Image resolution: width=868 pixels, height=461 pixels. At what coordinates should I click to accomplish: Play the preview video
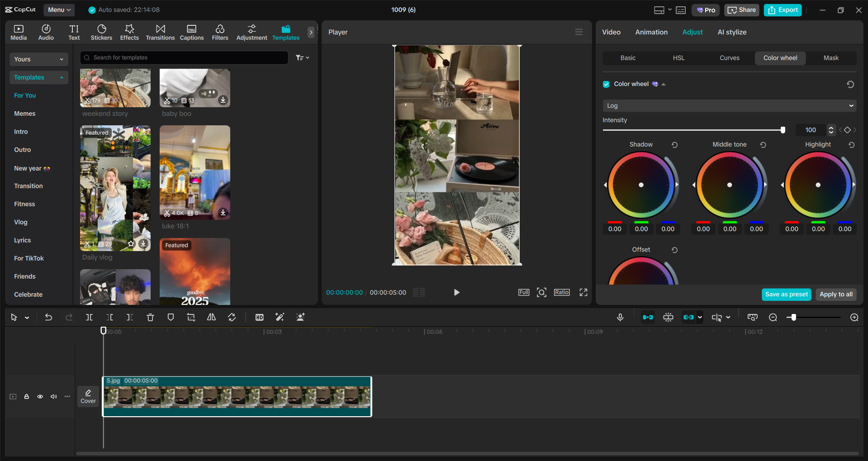(x=456, y=292)
